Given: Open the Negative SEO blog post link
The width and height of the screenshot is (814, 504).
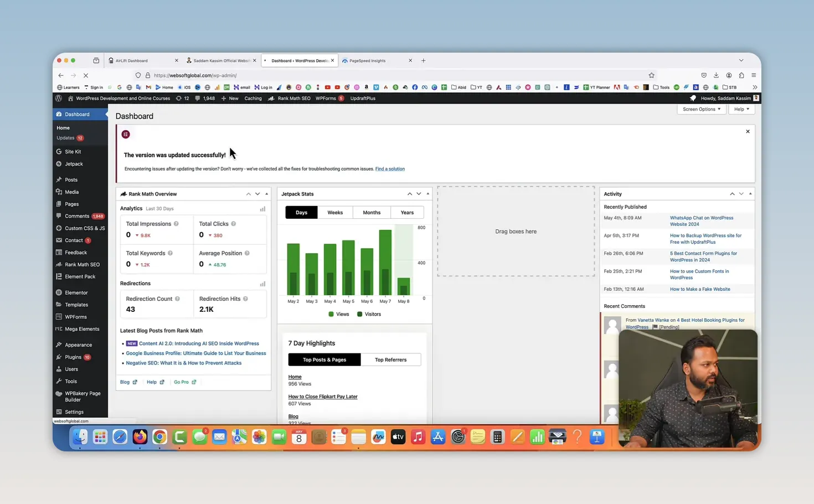Looking at the screenshot, I should click(184, 363).
